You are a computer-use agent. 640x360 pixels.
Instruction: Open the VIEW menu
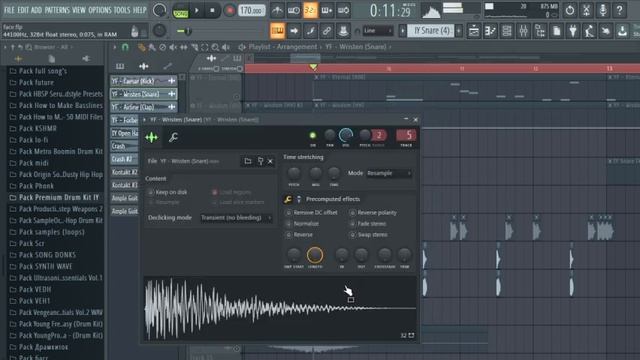pyautogui.click(x=79, y=10)
